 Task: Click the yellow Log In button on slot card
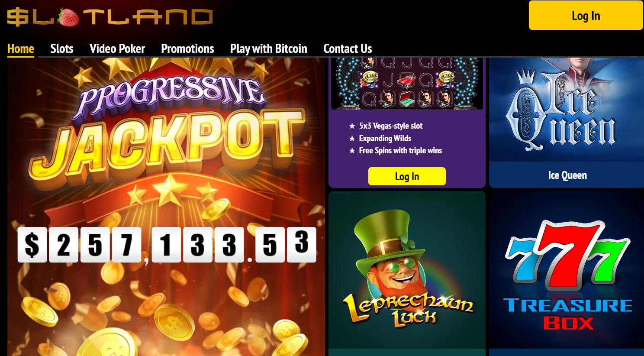(x=407, y=176)
